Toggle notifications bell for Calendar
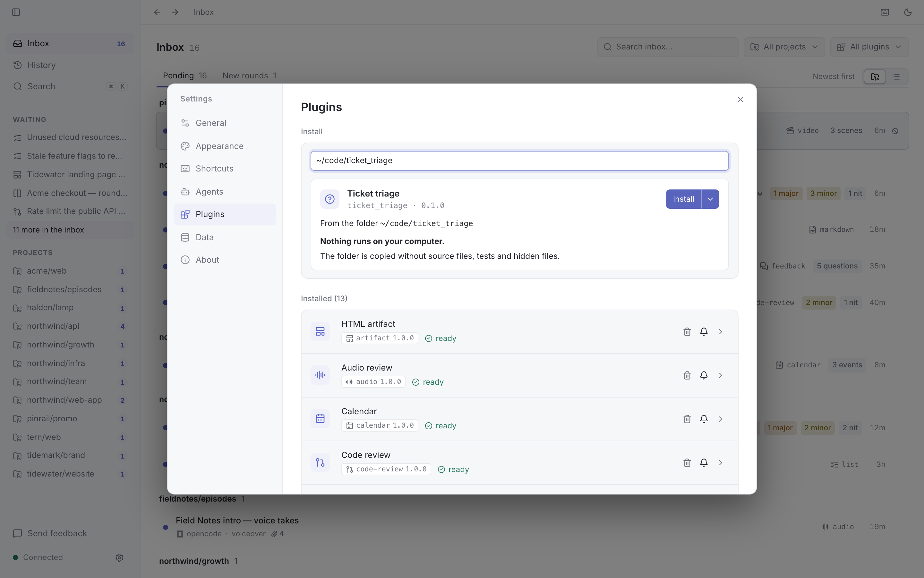 pos(704,419)
